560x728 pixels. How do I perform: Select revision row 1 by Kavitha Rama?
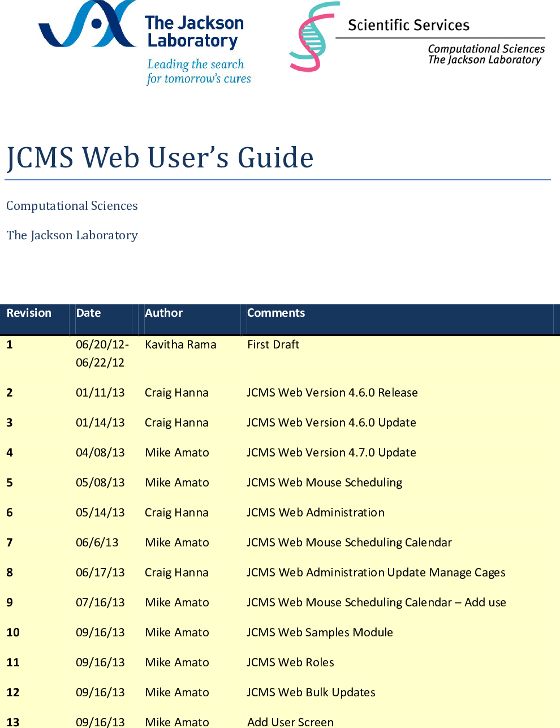click(x=180, y=344)
